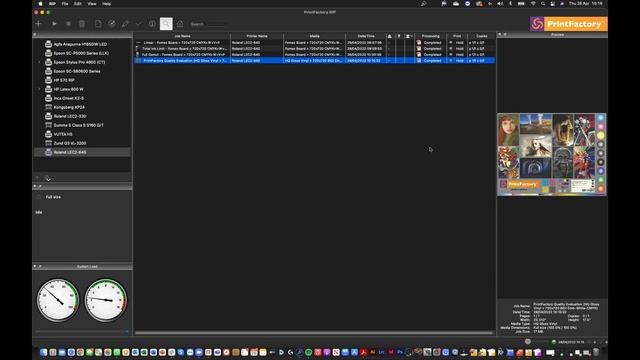The height and width of the screenshot is (360, 640).
Task: Click the horizontal scrollbar under job list
Action: (314, 333)
